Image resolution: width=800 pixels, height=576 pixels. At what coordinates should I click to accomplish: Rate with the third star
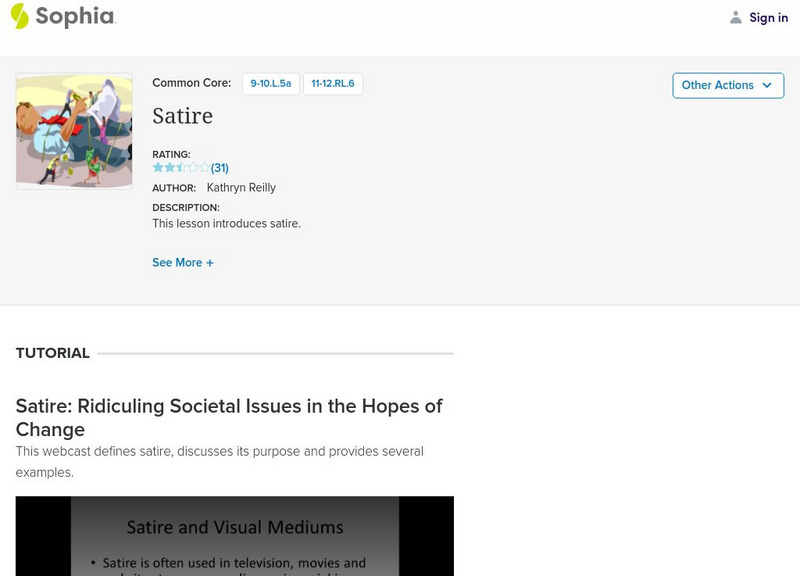tap(182, 167)
